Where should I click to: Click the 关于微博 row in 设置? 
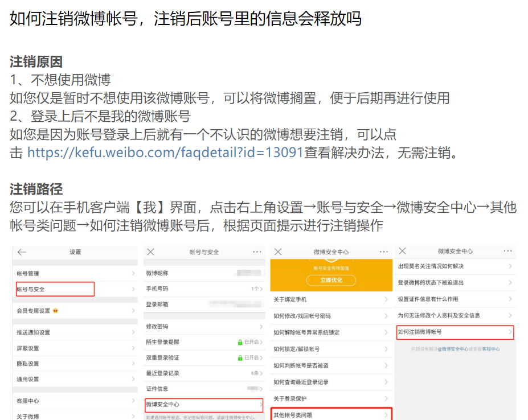[x=75, y=415]
